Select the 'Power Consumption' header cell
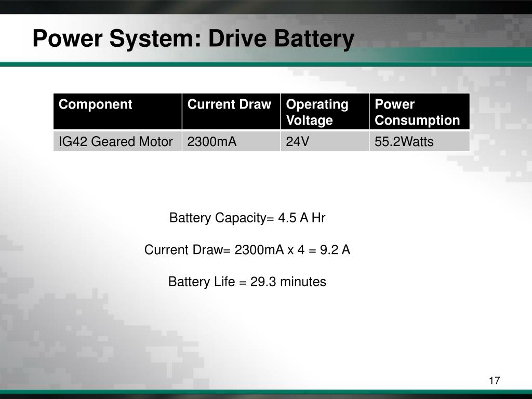Screen dimensions: 532x399 (420, 112)
